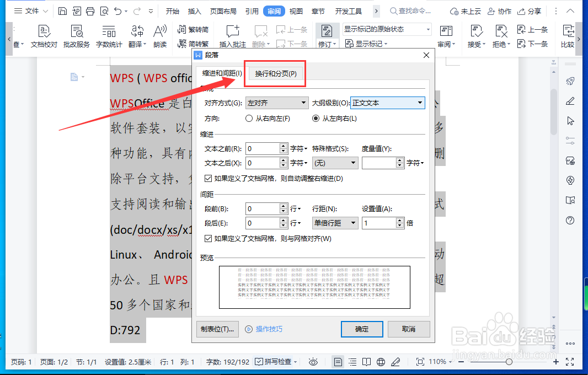Viewport: 588px width, 375px height.
Task: Click 查找命令 search box
Action: tap(410, 11)
